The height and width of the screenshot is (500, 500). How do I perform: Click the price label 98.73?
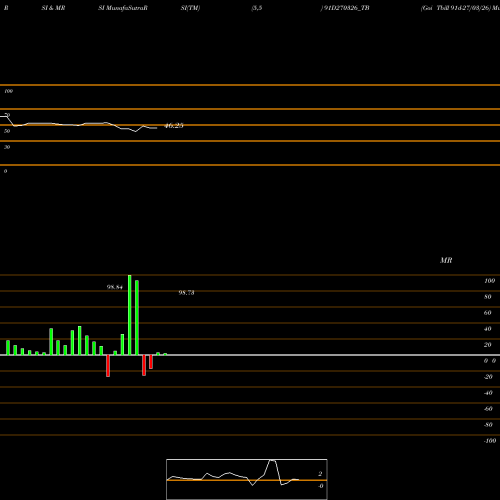click(x=186, y=293)
